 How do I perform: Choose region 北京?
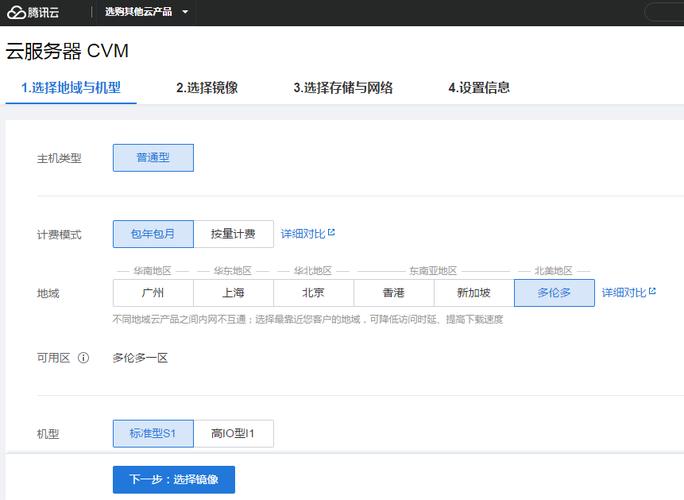314,293
